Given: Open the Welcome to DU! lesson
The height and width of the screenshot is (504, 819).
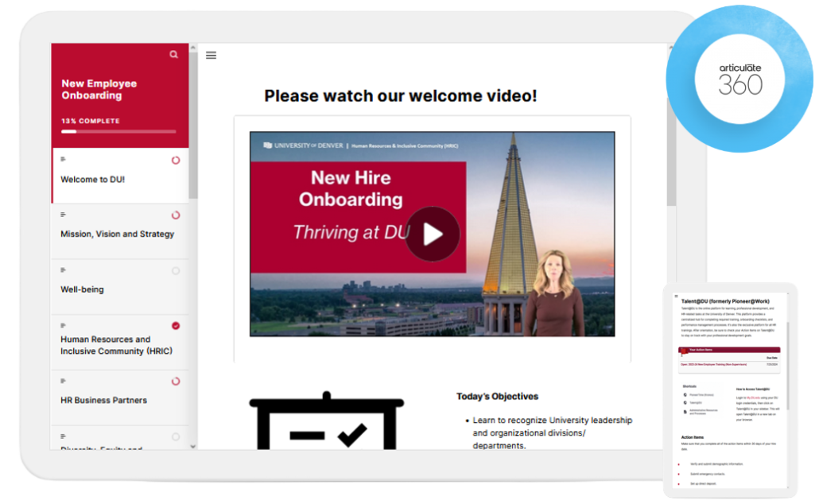Looking at the screenshot, I should (x=119, y=175).
